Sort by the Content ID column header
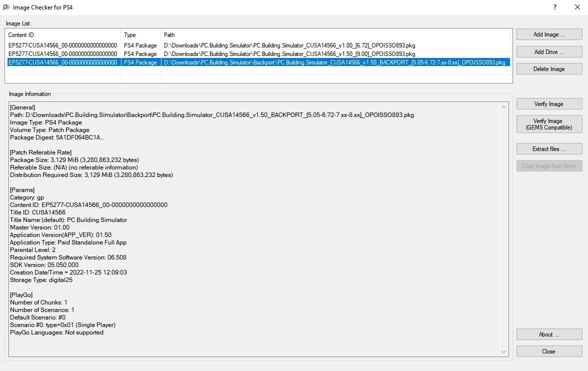The height and width of the screenshot is (371, 588). point(63,35)
